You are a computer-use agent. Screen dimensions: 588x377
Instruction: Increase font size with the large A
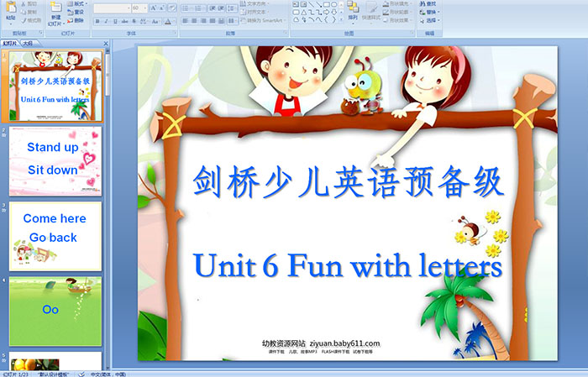154,8
